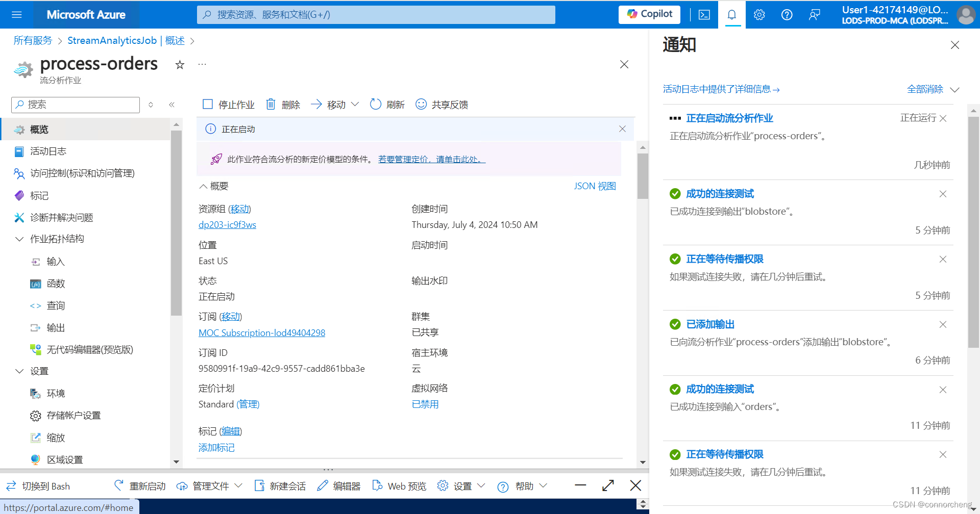Screen dimensions: 980x514
Task: Click 刷新 to refresh the job
Action: tap(387, 105)
